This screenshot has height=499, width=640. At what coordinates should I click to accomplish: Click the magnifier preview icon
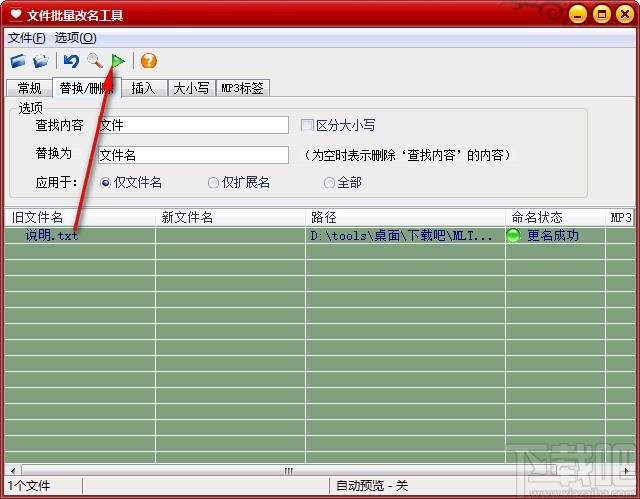(95, 62)
